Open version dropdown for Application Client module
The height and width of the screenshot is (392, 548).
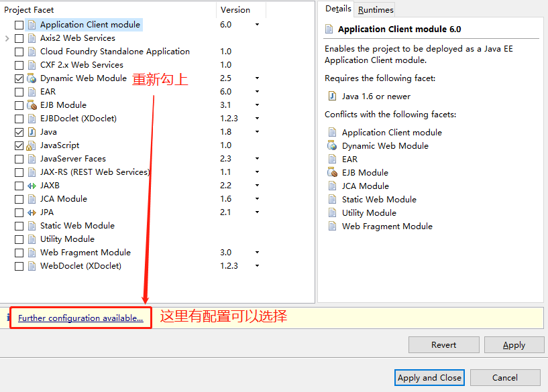257,25
